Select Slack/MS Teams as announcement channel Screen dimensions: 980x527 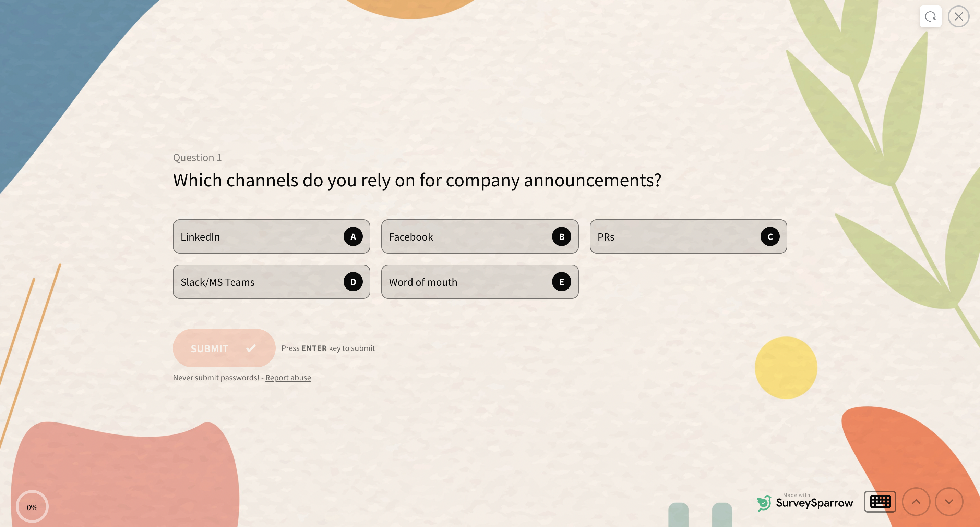272,281
